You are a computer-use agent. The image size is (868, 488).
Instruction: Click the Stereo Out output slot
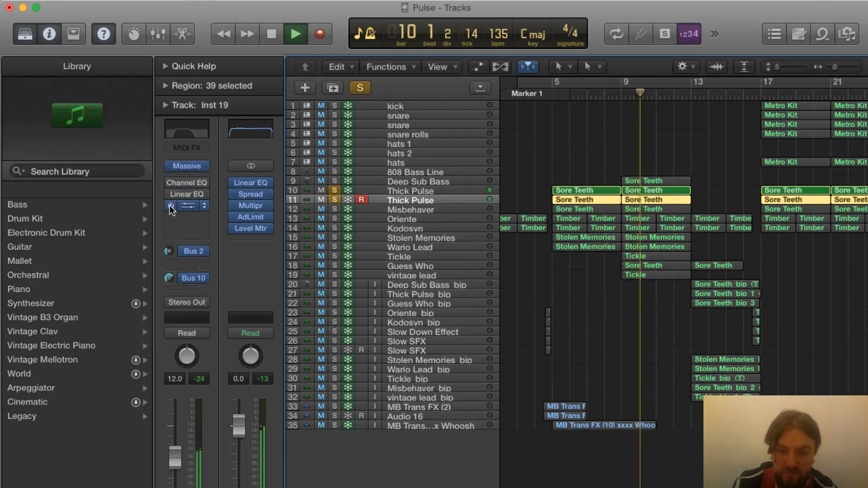tap(187, 302)
